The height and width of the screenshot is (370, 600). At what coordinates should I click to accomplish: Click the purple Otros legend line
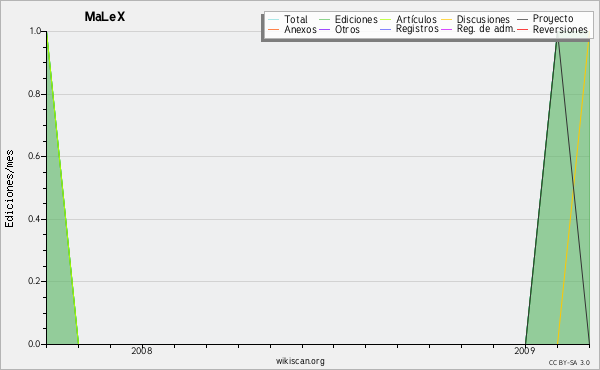pyautogui.click(x=324, y=29)
